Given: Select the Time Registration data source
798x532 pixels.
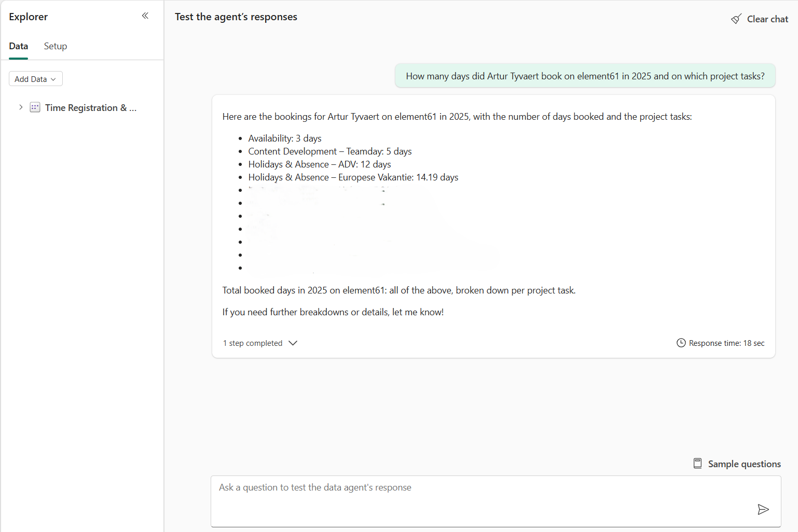Looking at the screenshot, I should coord(91,107).
